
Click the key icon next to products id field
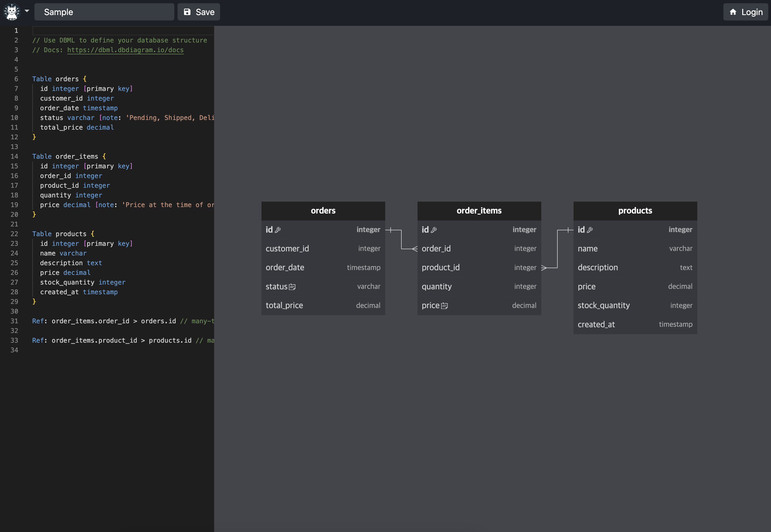[x=590, y=229]
